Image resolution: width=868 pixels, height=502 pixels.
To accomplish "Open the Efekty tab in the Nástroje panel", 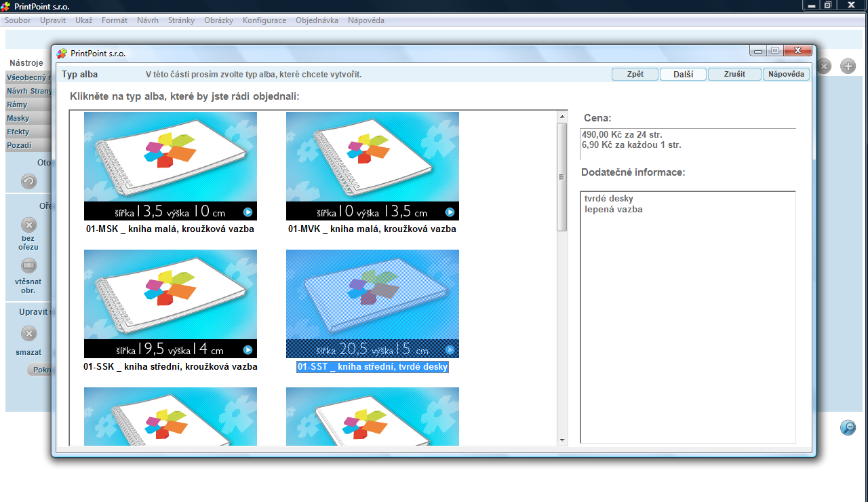I will (x=28, y=132).
